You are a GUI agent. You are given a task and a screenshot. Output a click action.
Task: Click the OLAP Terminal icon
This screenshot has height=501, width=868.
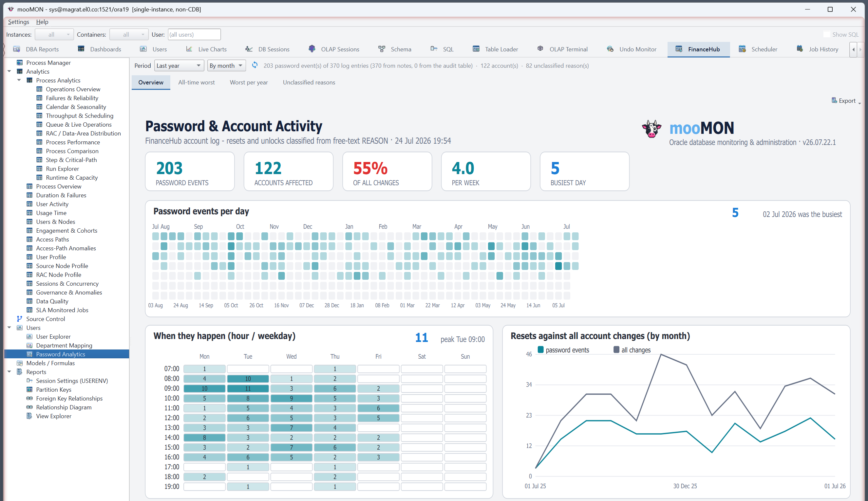tap(540, 49)
